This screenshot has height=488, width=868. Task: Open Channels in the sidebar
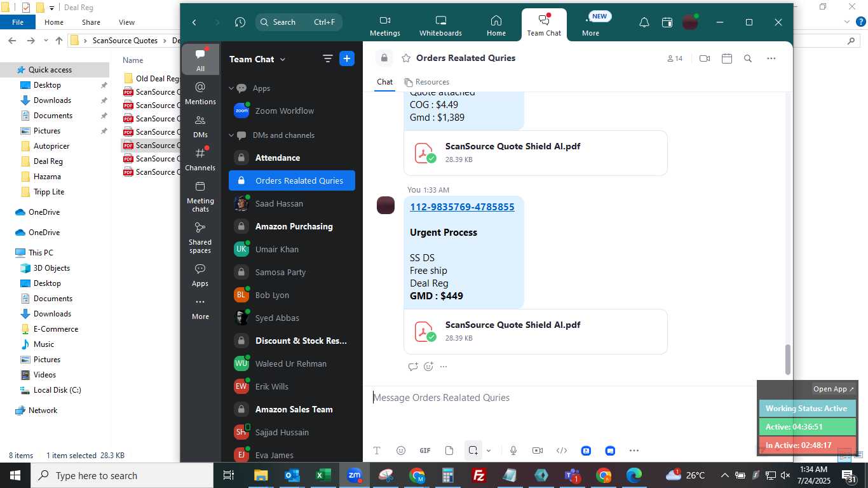click(x=200, y=159)
